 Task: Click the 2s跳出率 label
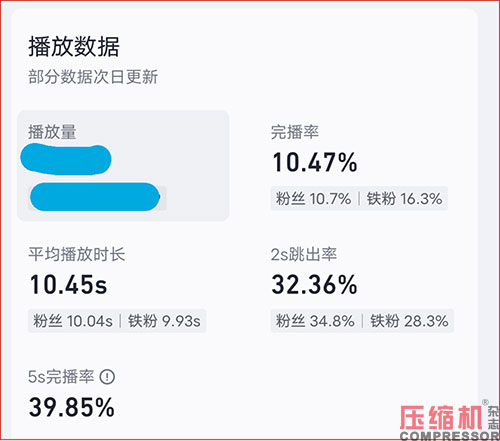[x=304, y=254]
